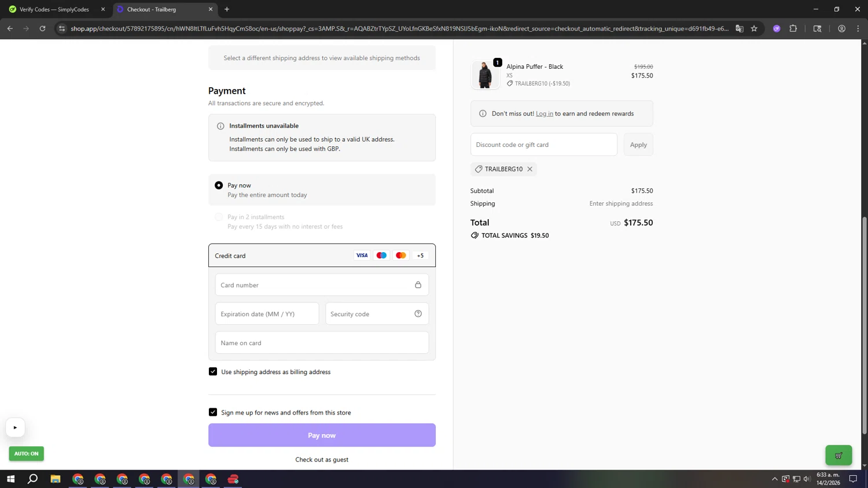Click the purple extension icon in toolbar
Viewport: 868px width, 488px height.
(x=777, y=28)
